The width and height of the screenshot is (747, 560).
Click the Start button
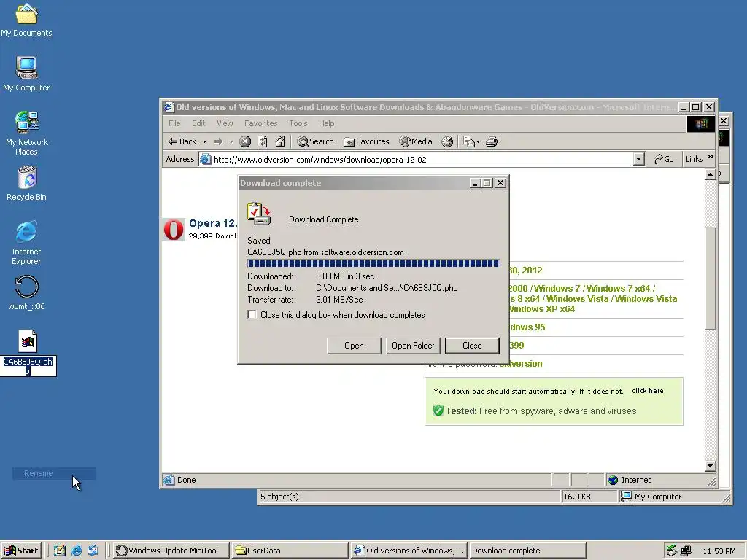21,551
